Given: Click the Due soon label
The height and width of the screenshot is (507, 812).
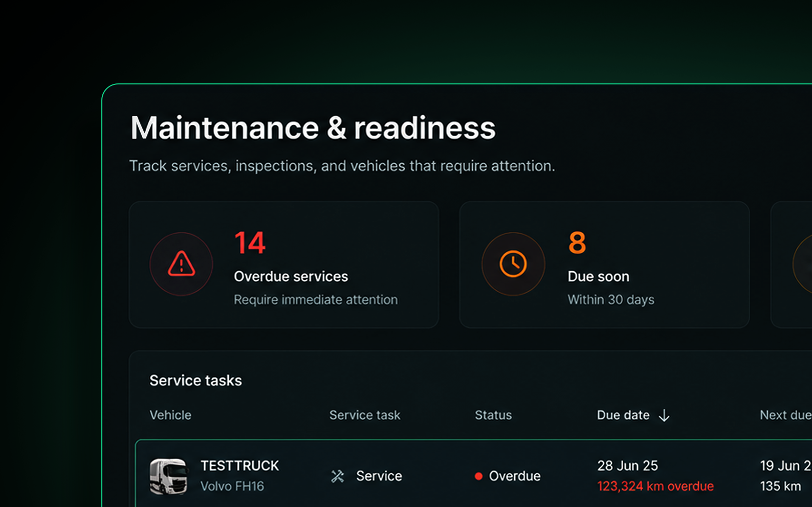Looking at the screenshot, I should click(599, 277).
